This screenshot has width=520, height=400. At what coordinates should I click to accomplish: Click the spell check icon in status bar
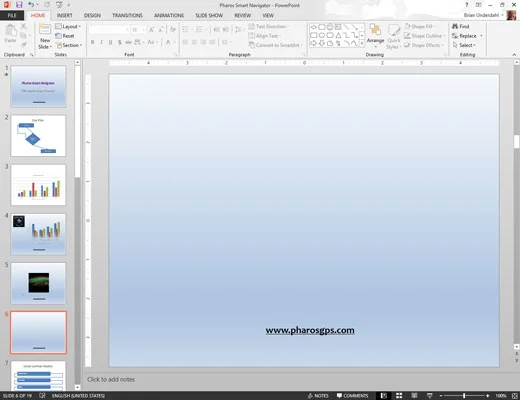(42, 396)
